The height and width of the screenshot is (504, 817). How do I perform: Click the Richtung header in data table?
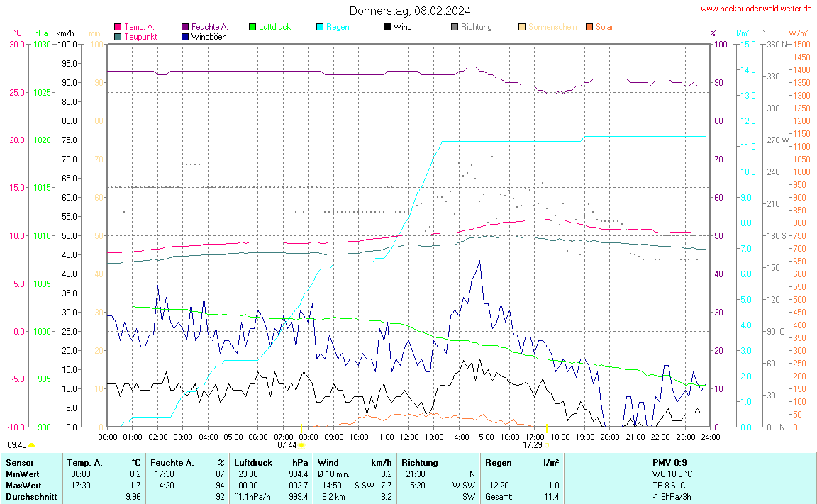tap(420, 462)
